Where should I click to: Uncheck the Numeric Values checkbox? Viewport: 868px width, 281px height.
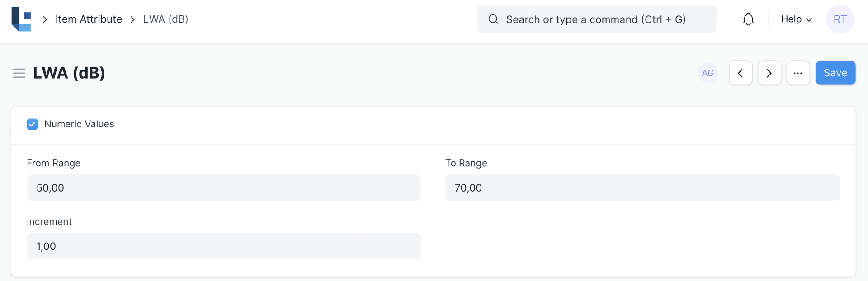(x=32, y=124)
